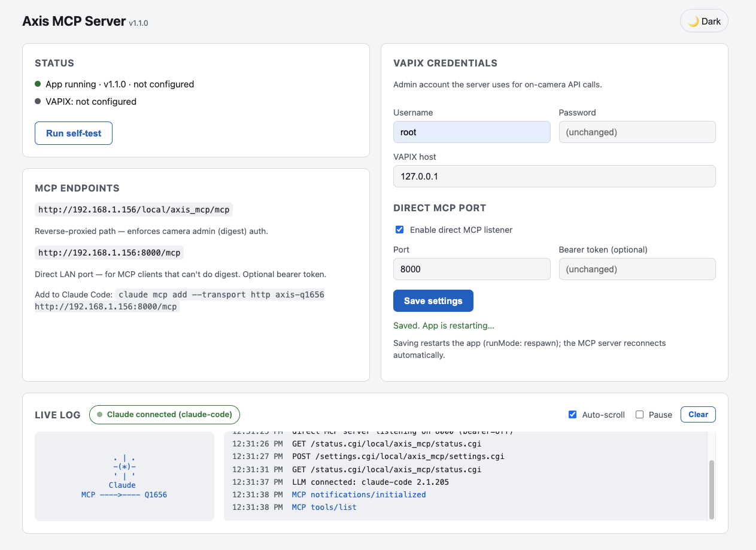Click the v1.1.0 version label in the header
This screenshot has width=756, height=550.
click(138, 23)
